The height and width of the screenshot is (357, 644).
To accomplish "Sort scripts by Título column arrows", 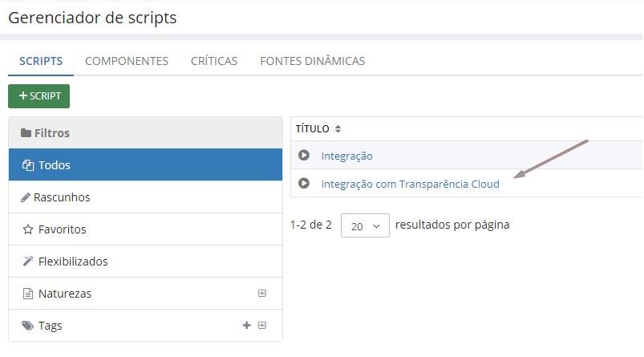I will tap(338, 128).
